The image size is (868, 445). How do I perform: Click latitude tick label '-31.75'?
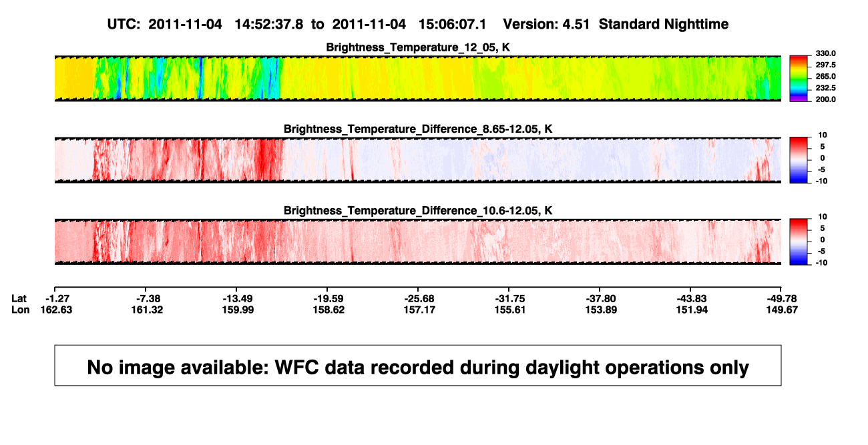511,298
